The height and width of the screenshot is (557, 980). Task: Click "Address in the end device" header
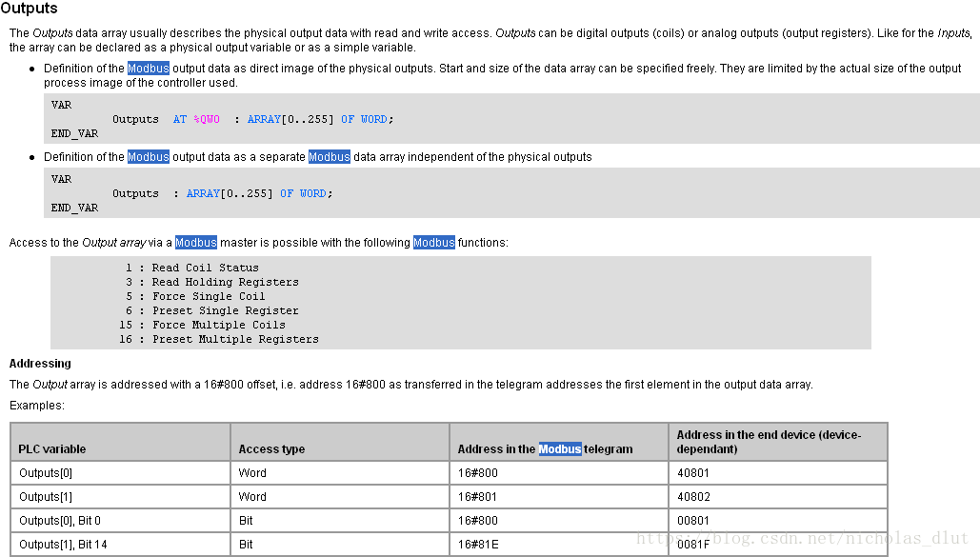(768, 442)
